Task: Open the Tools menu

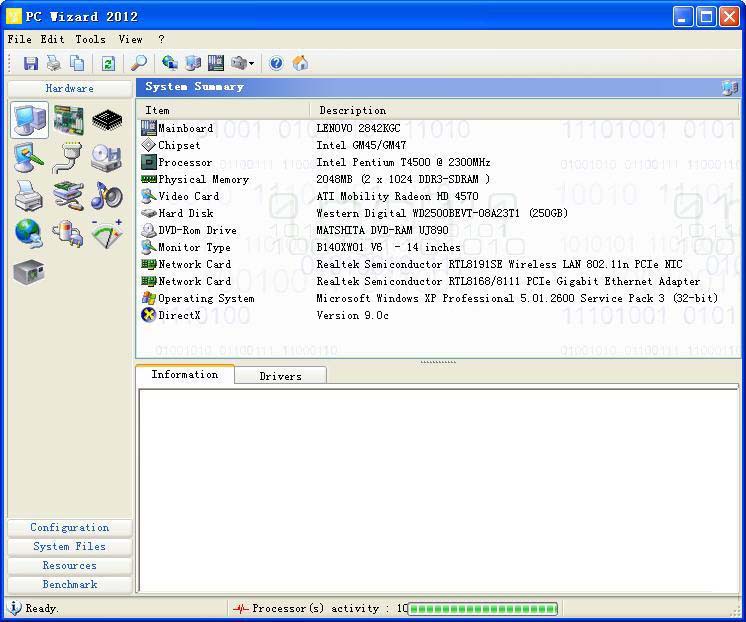Action: [x=90, y=39]
